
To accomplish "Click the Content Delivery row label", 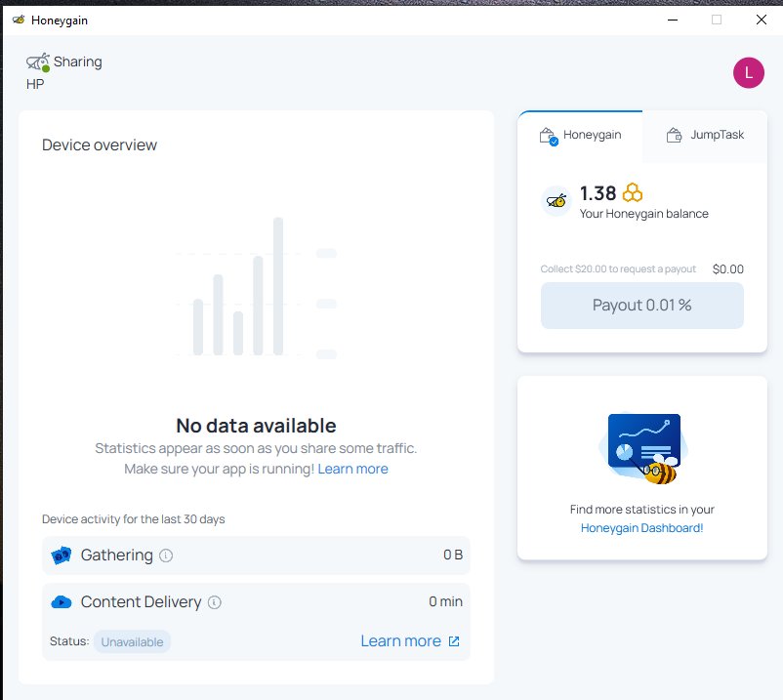I will point(141,602).
